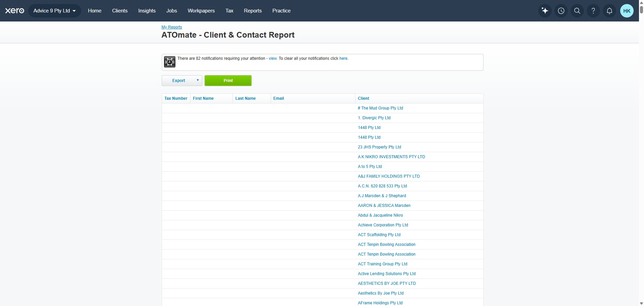
Task: Open client 'Aesthetics By Joe Pty Ltd' mixed case
Action: [x=381, y=293]
